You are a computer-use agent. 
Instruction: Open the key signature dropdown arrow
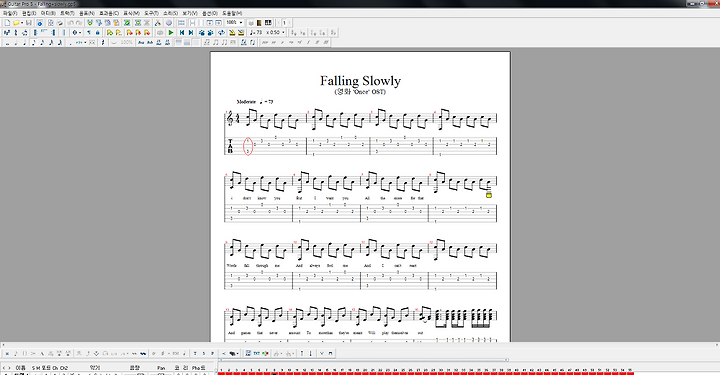tap(80, 33)
